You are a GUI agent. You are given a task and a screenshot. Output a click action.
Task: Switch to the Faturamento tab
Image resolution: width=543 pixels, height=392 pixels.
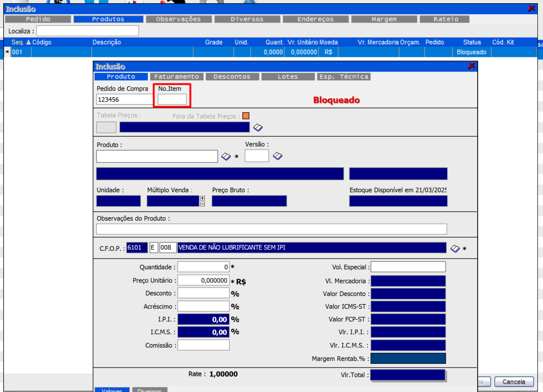176,77
